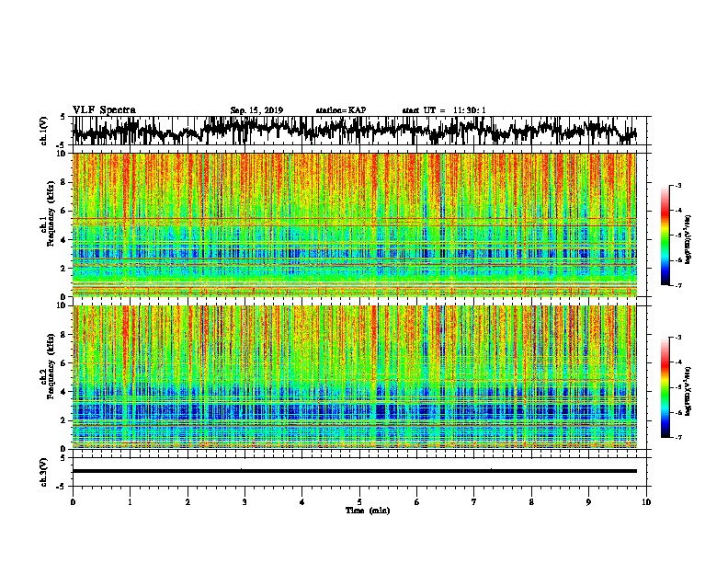Click the "ch.3(V)" axis label
Screen dimensions: 728x563
coord(44,472)
